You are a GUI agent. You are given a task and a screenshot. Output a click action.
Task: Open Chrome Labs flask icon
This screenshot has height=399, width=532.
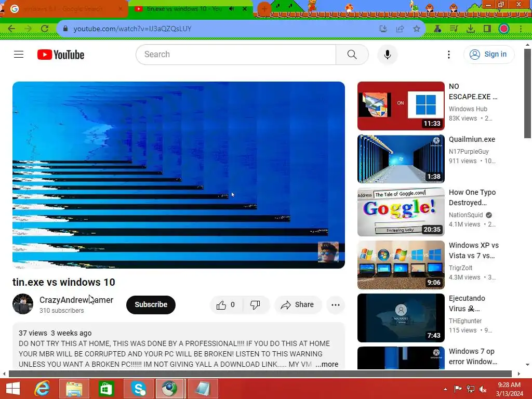point(437,29)
